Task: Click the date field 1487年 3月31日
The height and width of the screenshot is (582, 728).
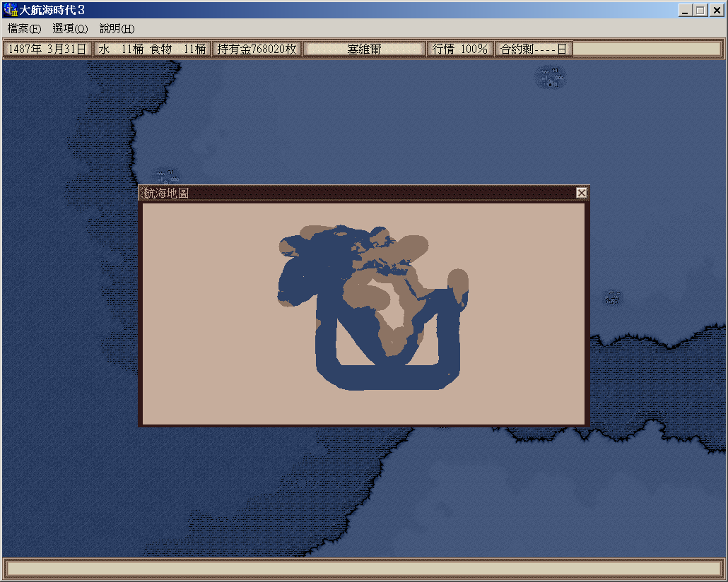Action: point(48,49)
